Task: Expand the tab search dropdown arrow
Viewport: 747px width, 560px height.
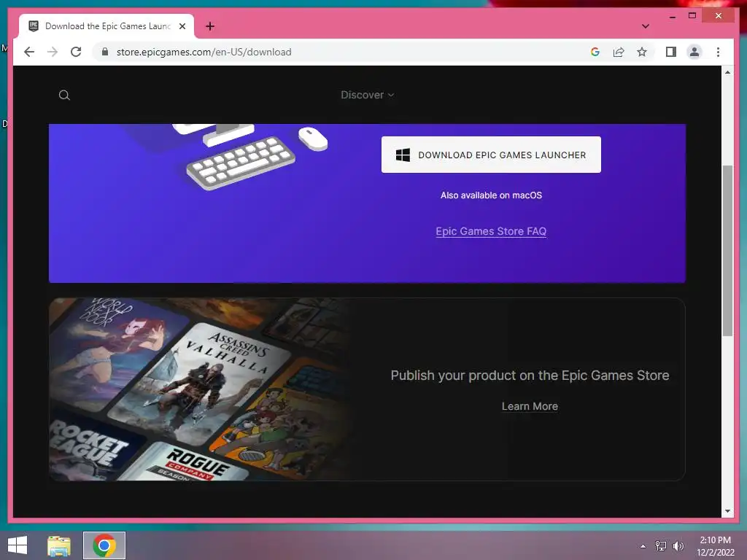Action: [x=646, y=26]
